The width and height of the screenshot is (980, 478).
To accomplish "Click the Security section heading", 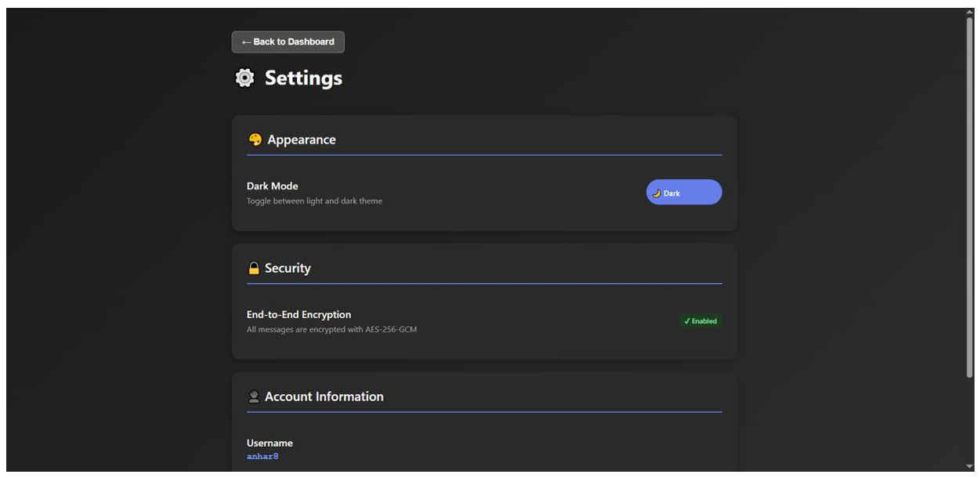I will coord(287,268).
